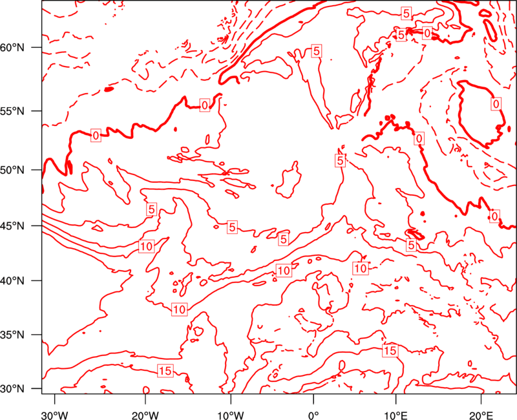517x420 pixels.
Task: Select the 10 contour label near 43°N, 20°W
Action: [x=147, y=247]
